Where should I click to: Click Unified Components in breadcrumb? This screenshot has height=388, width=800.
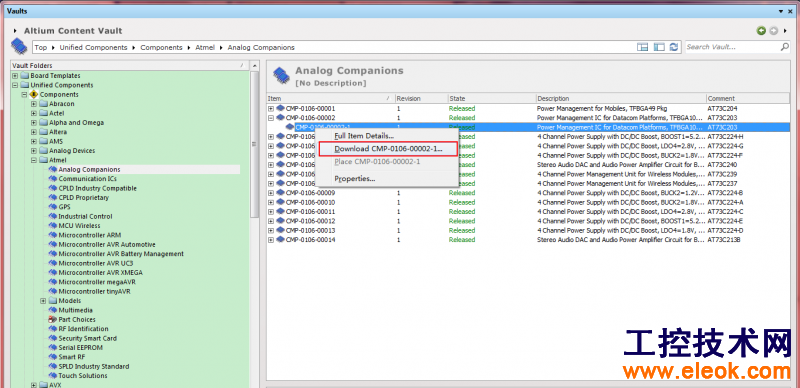(x=93, y=47)
